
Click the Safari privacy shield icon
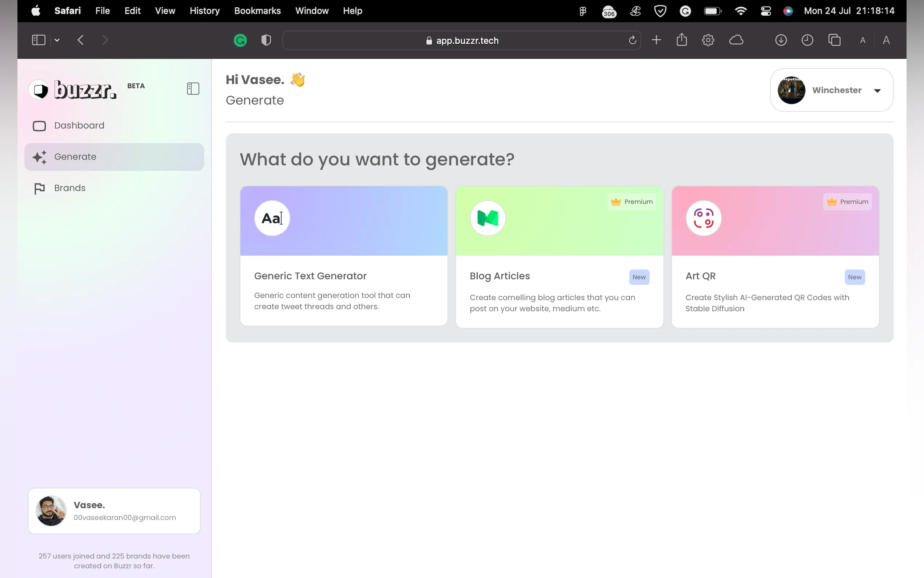coord(266,40)
